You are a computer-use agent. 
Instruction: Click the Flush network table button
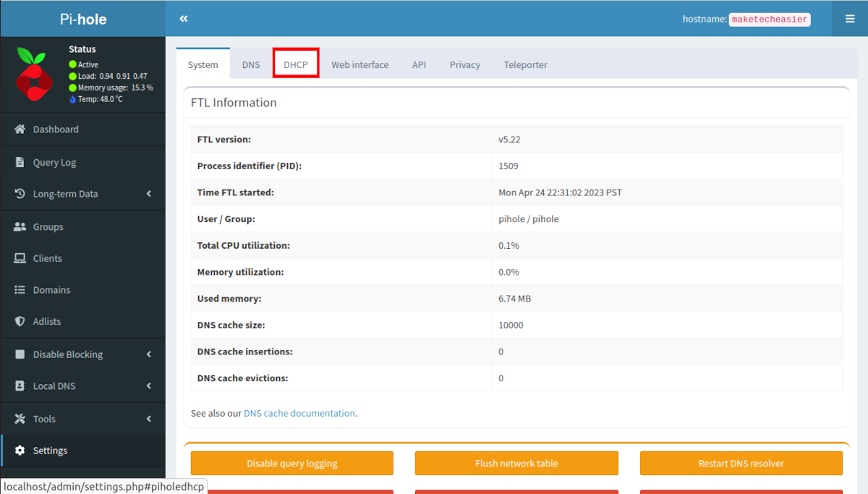tap(516, 463)
